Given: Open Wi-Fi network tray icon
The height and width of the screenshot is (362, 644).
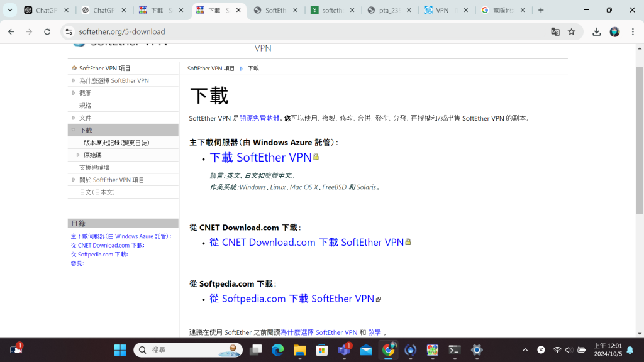Looking at the screenshot, I should tap(557, 350).
